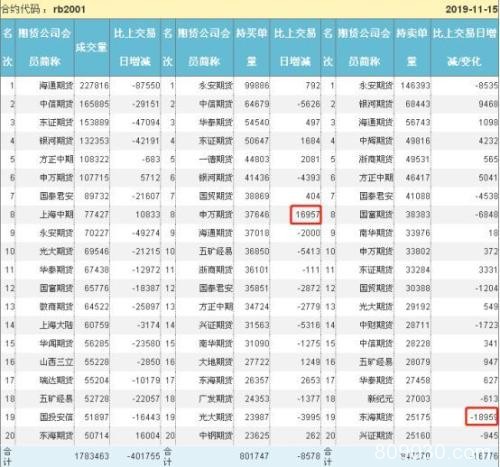Screen dimensions: 500x467
Task: Click the 成交量 column header
Action: tap(92, 47)
